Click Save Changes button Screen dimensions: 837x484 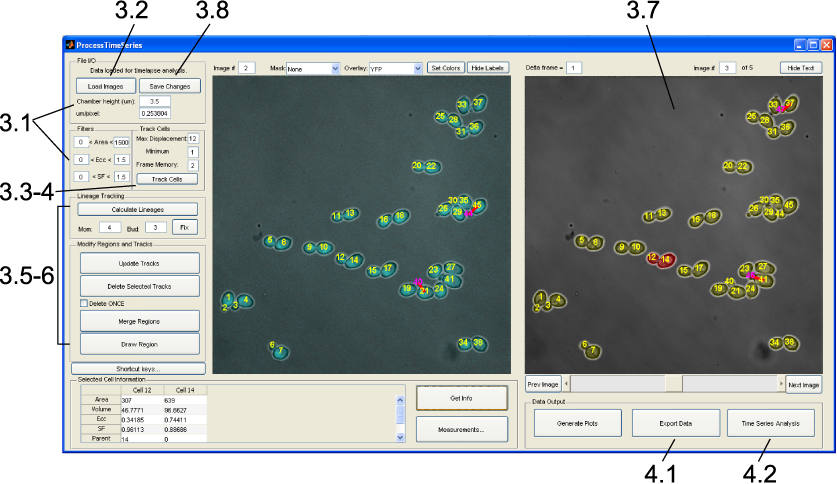(170, 86)
